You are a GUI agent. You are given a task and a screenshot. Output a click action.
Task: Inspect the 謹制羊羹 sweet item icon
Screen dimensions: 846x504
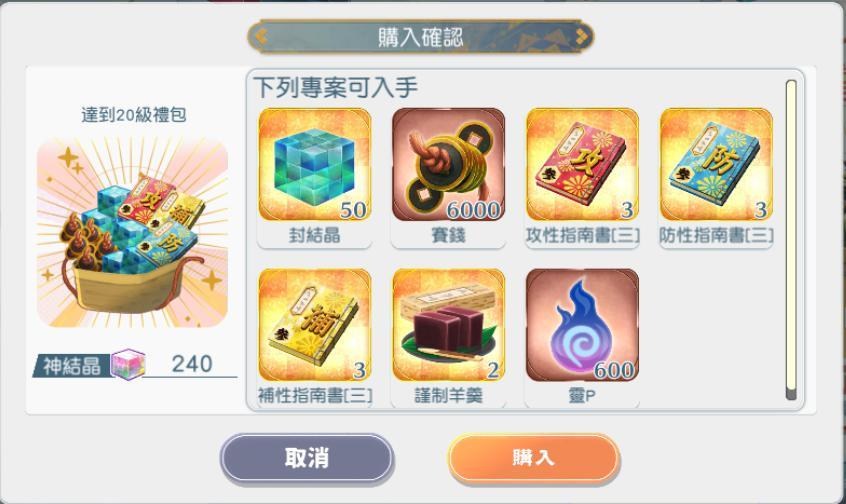(448, 325)
